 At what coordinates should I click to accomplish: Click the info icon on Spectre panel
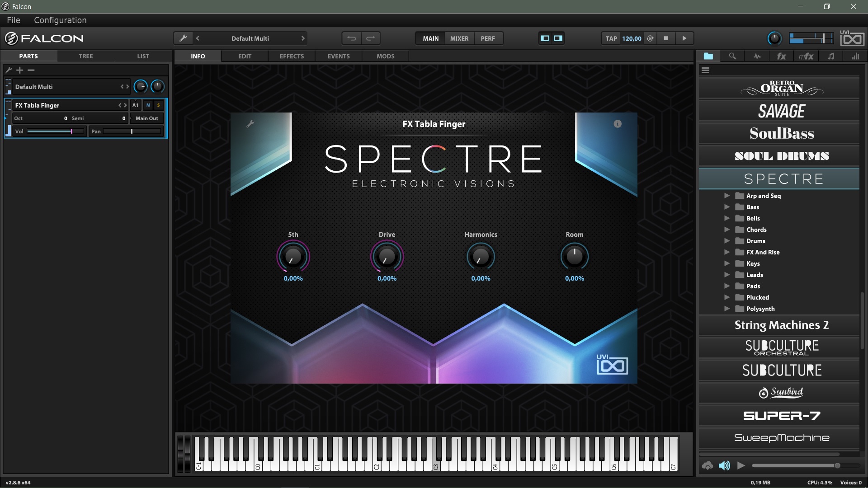pos(618,124)
